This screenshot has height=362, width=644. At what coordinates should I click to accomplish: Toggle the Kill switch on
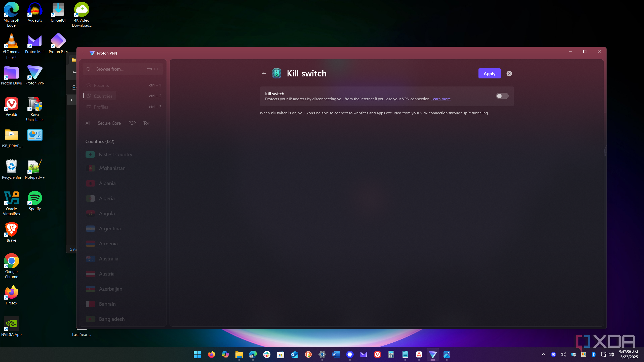[502, 96]
